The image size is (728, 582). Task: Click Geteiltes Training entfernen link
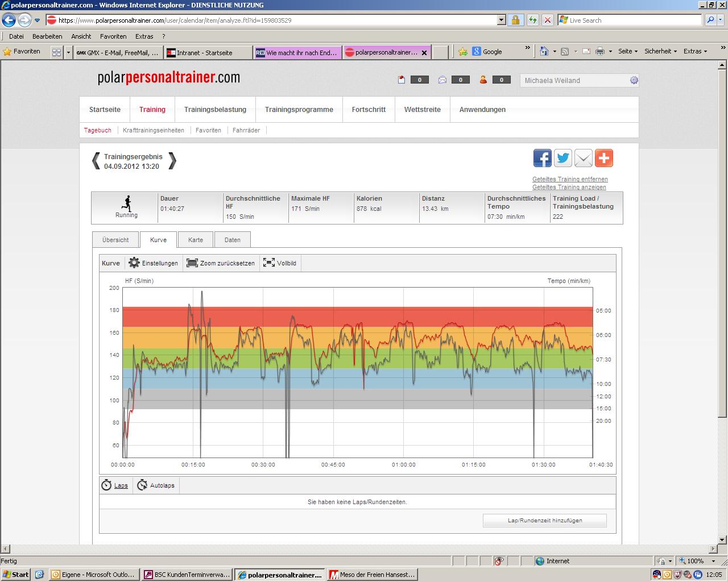click(570, 179)
